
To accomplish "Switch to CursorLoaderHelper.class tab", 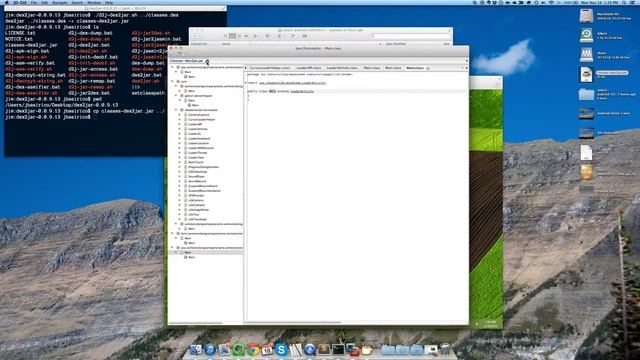I will click(270, 68).
